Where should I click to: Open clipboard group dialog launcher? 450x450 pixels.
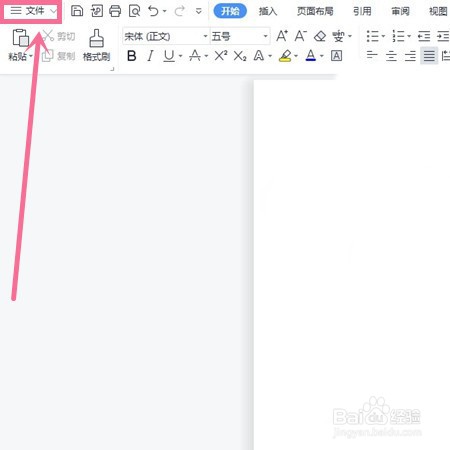point(112,69)
